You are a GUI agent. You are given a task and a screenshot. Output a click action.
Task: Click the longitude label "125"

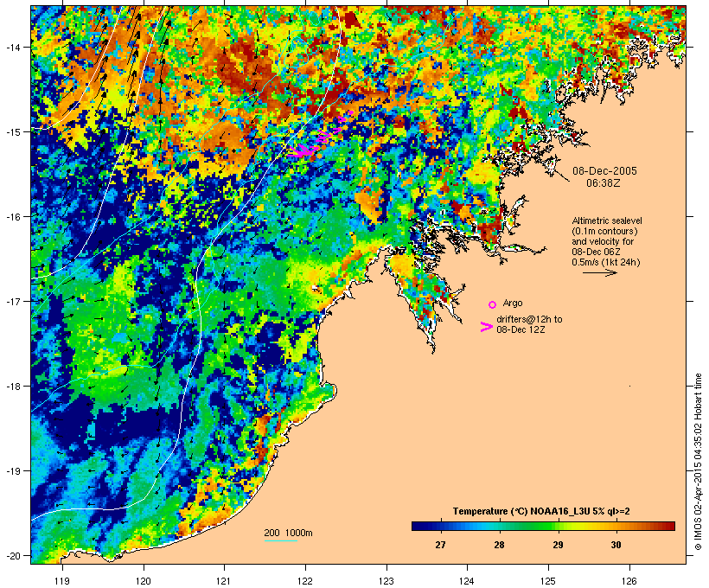pos(548,581)
